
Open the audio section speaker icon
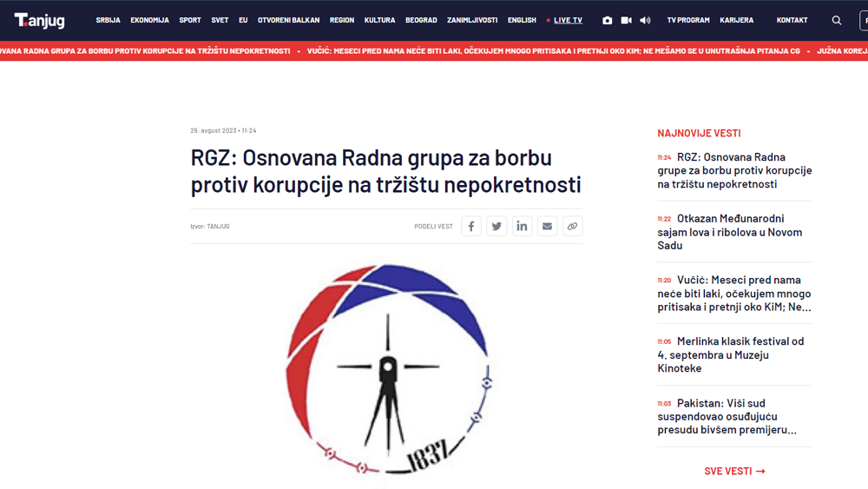(645, 20)
